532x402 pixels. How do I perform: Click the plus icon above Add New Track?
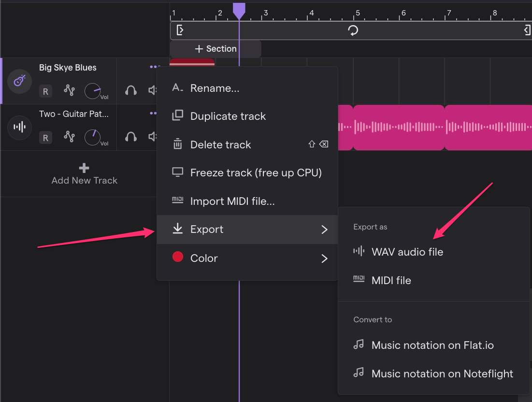(x=84, y=168)
